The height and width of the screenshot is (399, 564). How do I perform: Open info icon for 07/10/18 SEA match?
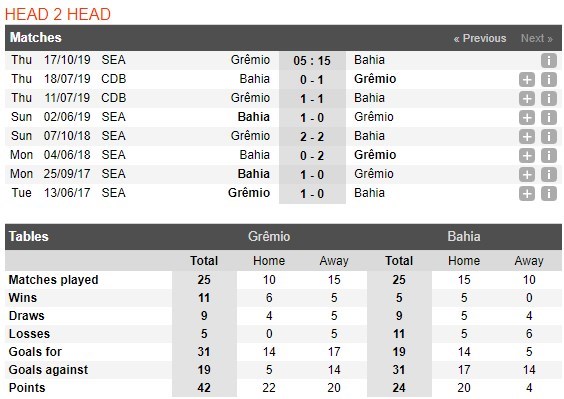point(549,137)
